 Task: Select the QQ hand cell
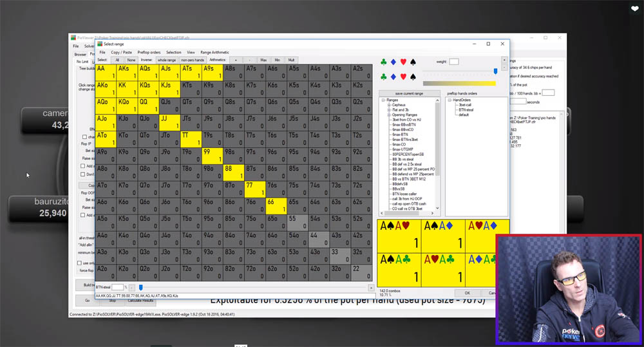click(x=148, y=106)
